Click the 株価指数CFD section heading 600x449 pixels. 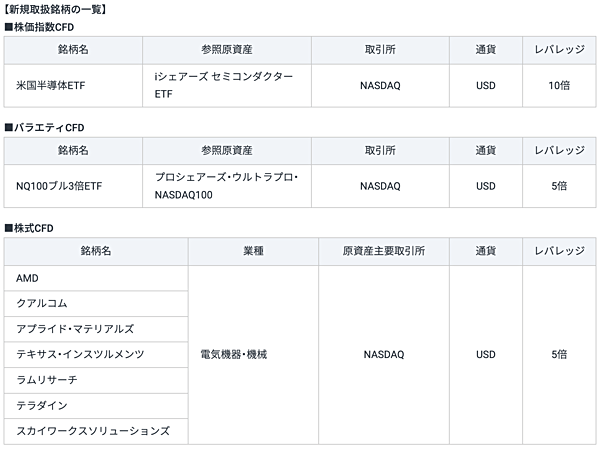(39, 27)
